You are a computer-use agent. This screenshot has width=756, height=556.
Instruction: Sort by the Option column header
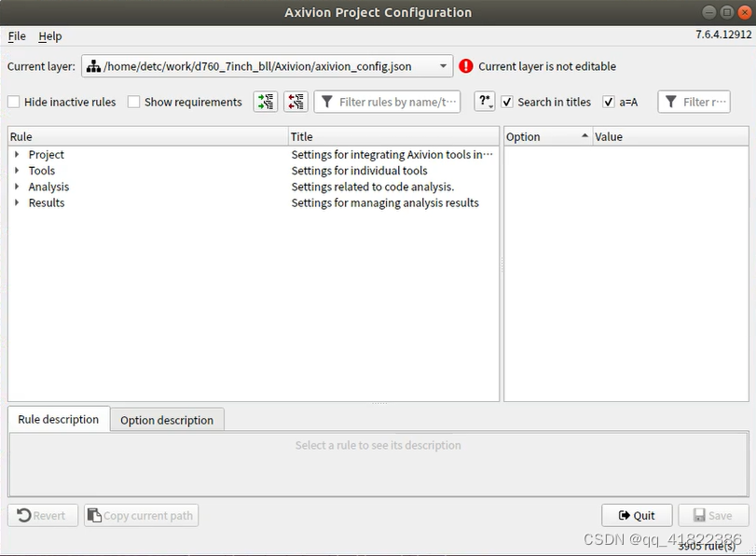[x=548, y=136]
